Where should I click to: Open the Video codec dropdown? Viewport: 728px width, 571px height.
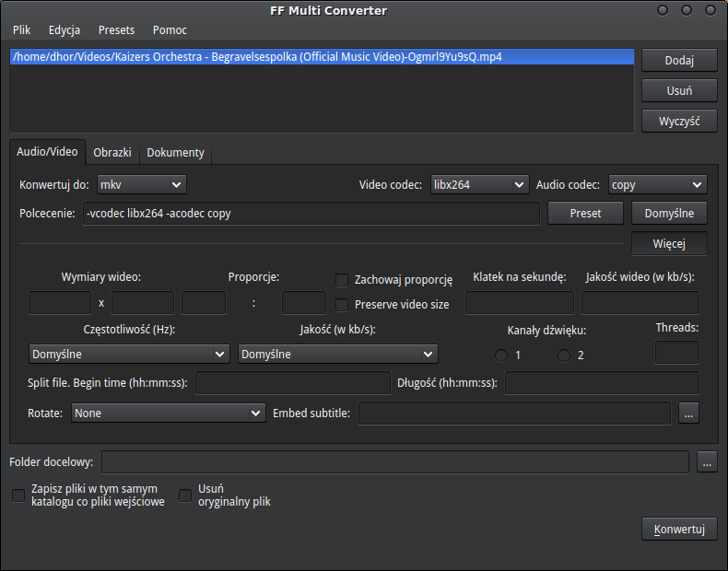pyautogui.click(x=479, y=184)
